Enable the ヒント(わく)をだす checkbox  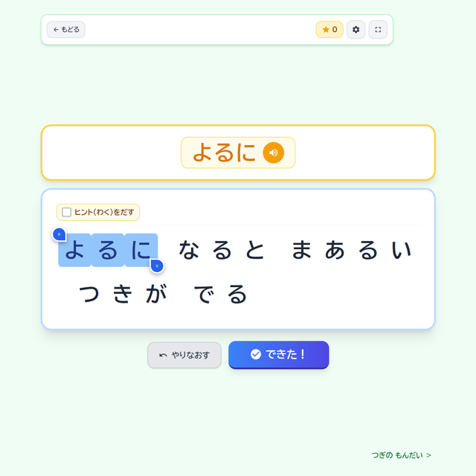[66, 212]
